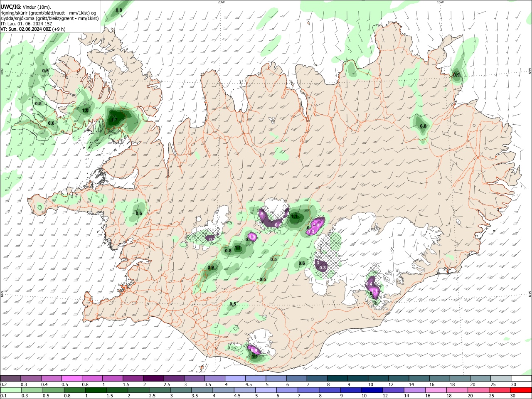The image size is (532, 399).
Task: Select the 0.3 purple swatch in top legend row
Action: tap(31, 378)
